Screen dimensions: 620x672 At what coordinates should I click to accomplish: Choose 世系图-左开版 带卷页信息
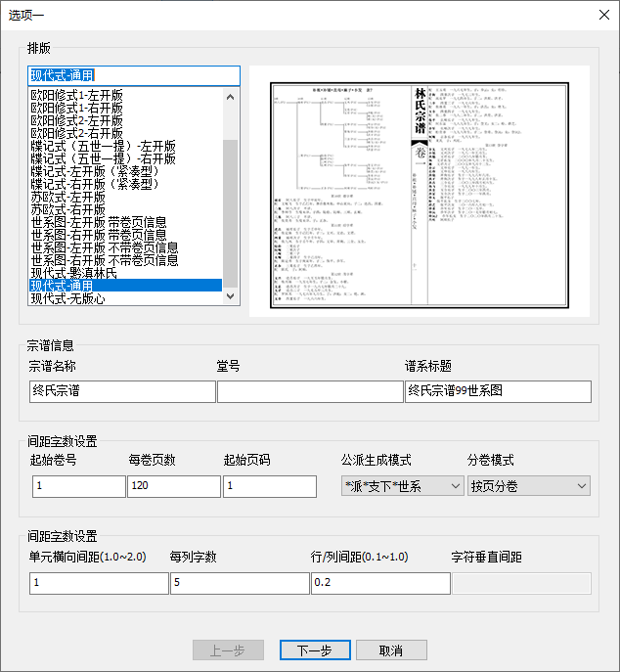[x=125, y=222]
